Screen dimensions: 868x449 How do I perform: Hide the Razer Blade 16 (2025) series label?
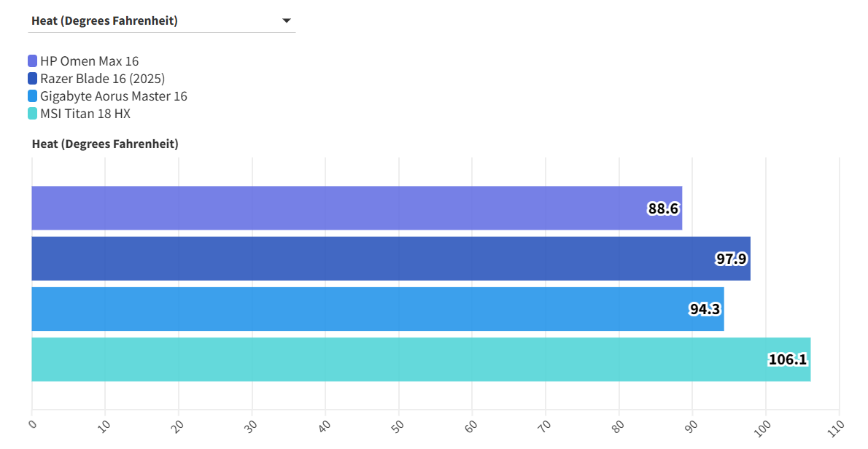point(102,79)
